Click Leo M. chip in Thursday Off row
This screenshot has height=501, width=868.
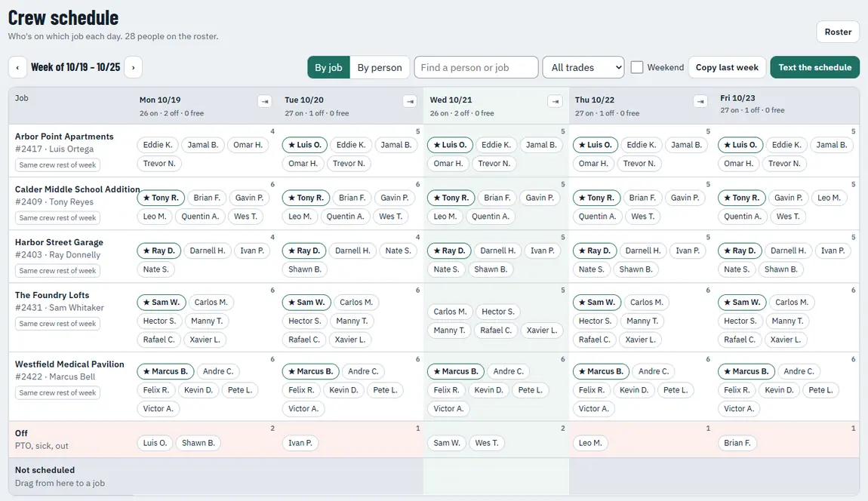pos(590,443)
